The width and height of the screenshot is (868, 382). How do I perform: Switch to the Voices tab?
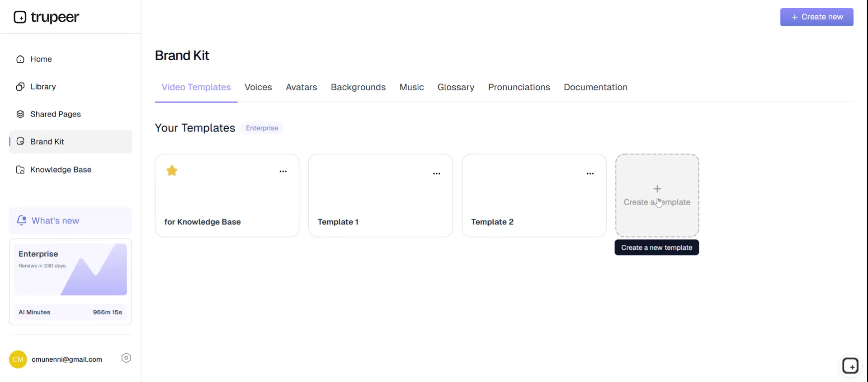coord(258,88)
